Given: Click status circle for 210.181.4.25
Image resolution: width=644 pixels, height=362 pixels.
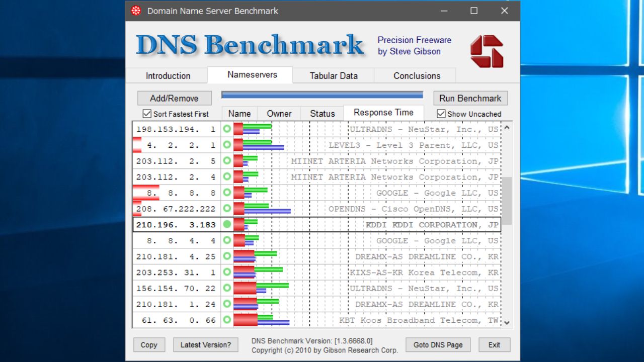Looking at the screenshot, I should [227, 256].
